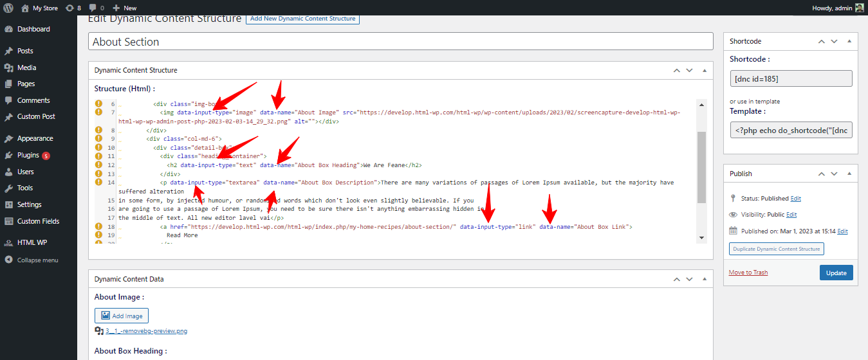The image size is (868, 360).
Task: Move the Publish panel down
Action: point(834,174)
